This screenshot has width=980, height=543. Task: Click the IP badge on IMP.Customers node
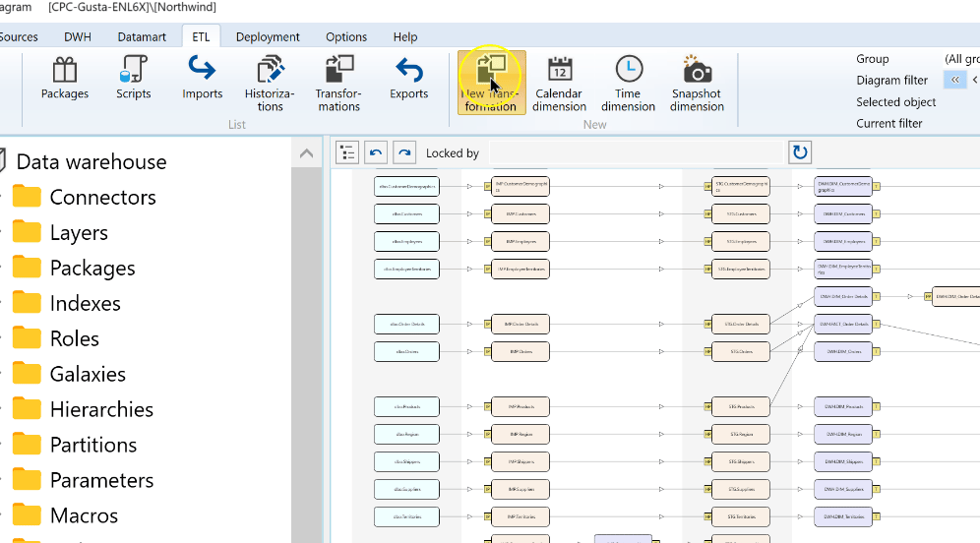(487, 213)
